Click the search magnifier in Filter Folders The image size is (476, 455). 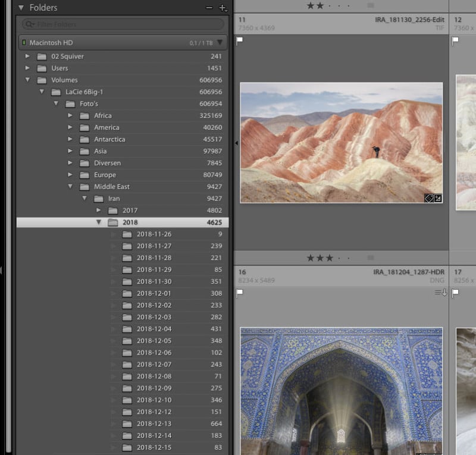coord(29,24)
